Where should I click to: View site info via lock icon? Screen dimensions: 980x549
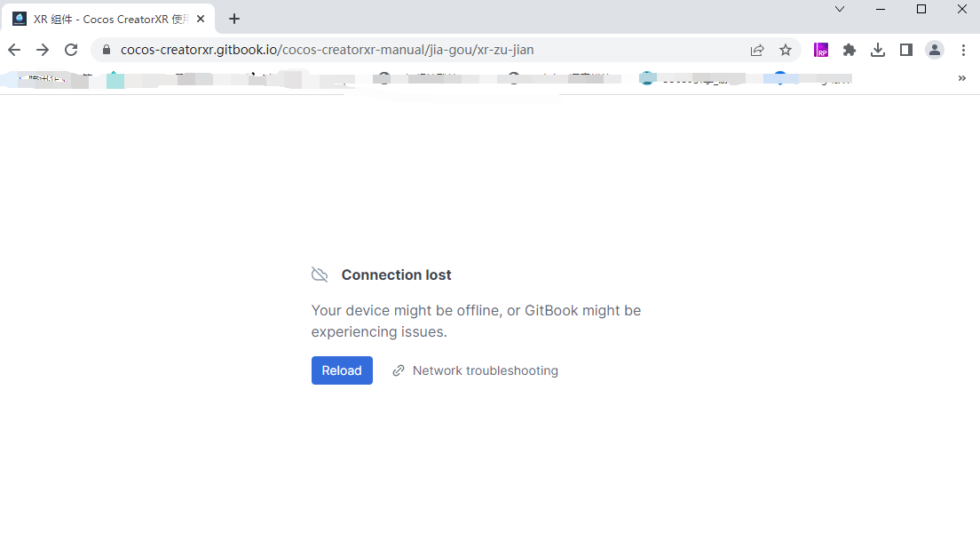coord(107,50)
